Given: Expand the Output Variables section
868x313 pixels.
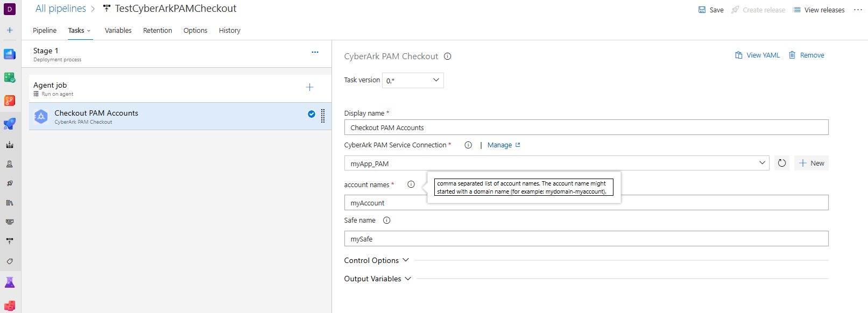Looking at the screenshot, I should tap(378, 279).
